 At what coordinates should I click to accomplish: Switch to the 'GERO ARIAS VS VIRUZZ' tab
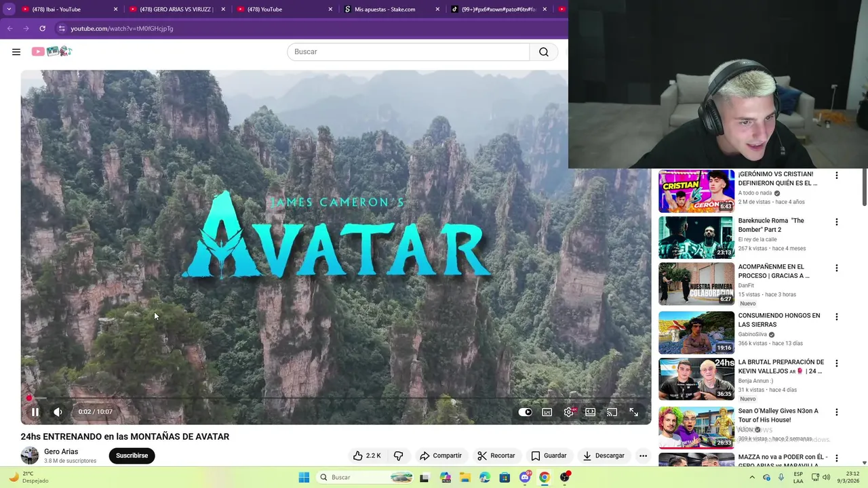176,9
